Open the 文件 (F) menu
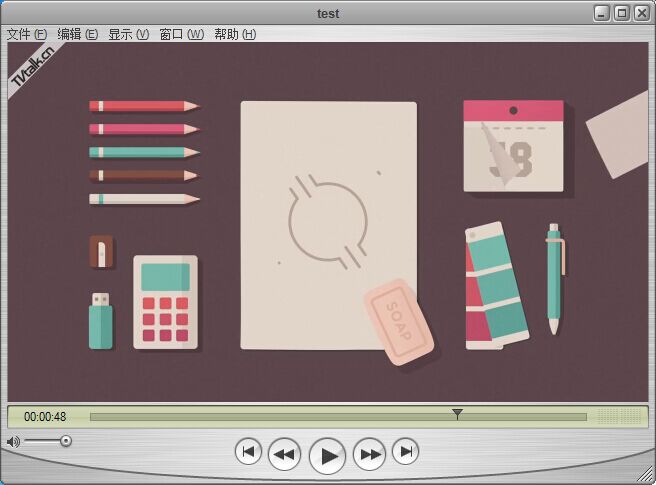This screenshot has height=485, width=656. [x=27, y=34]
